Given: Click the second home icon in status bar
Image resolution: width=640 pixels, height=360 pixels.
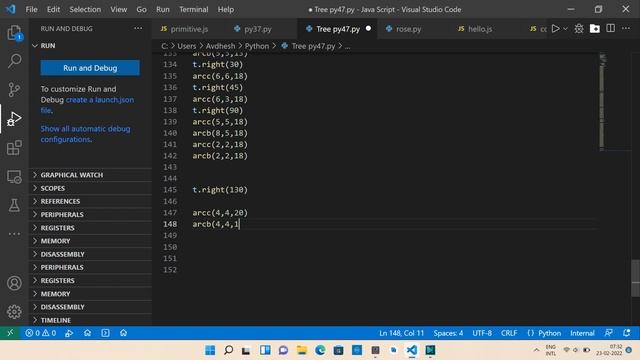Looking at the screenshot, I should click(123, 333).
